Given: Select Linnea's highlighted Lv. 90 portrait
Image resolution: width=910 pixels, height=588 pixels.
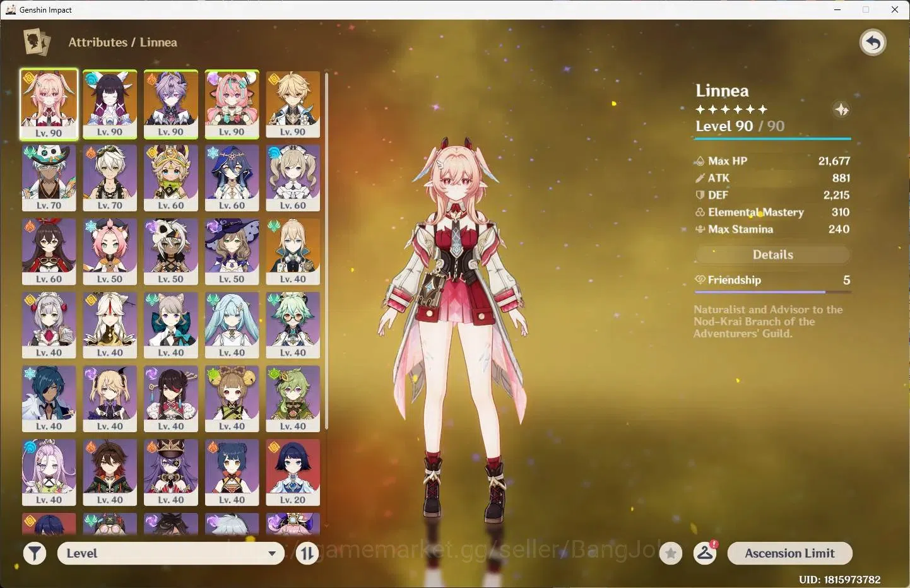Looking at the screenshot, I should click(49, 104).
